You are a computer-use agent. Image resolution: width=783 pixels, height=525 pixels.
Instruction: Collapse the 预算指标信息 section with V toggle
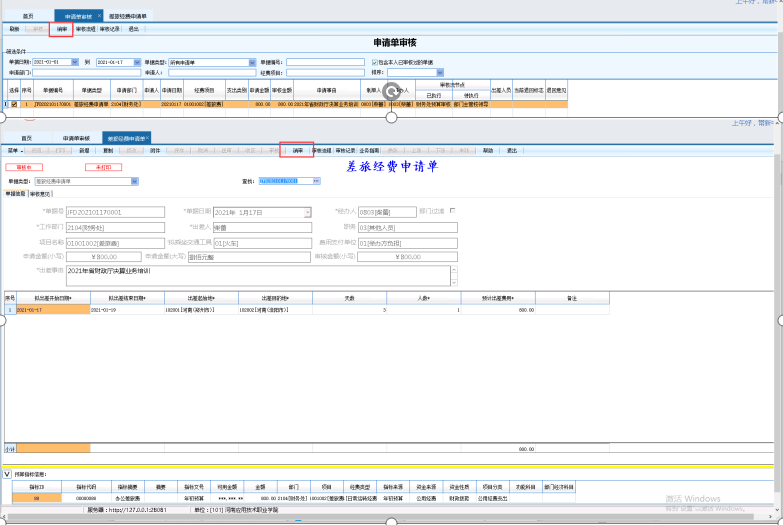7,474
